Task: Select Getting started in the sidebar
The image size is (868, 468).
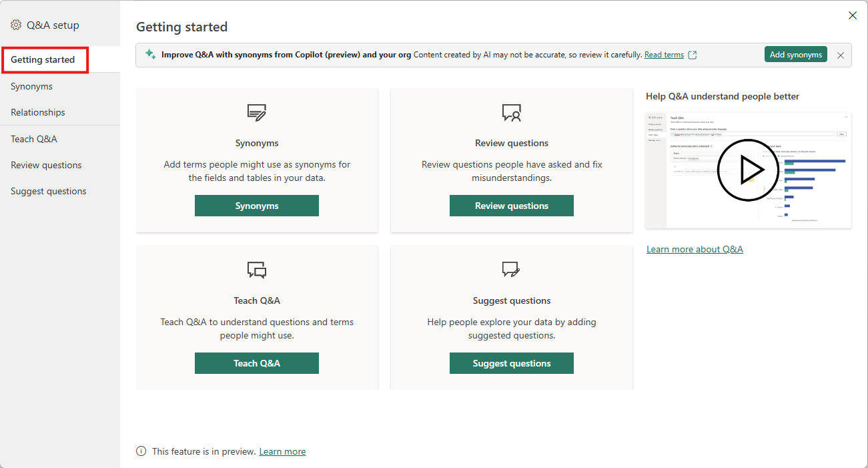Action: (x=43, y=60)
